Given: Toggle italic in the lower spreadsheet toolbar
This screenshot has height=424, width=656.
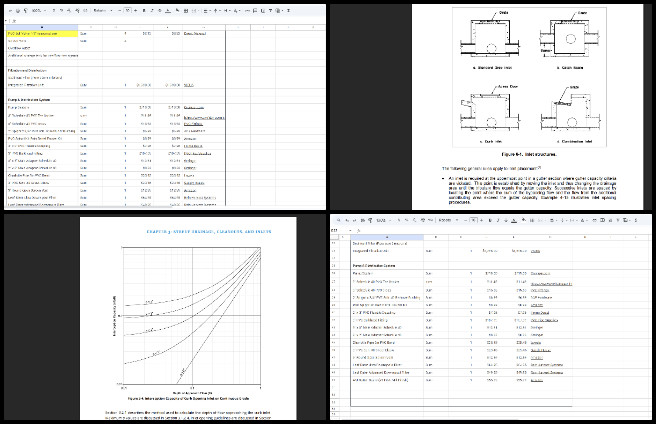Looking at the screenshot, I should [499, 220].
